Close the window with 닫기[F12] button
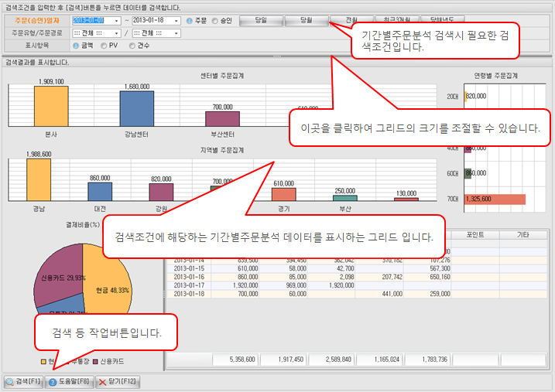The image size is (555, 392). (118, 382)
